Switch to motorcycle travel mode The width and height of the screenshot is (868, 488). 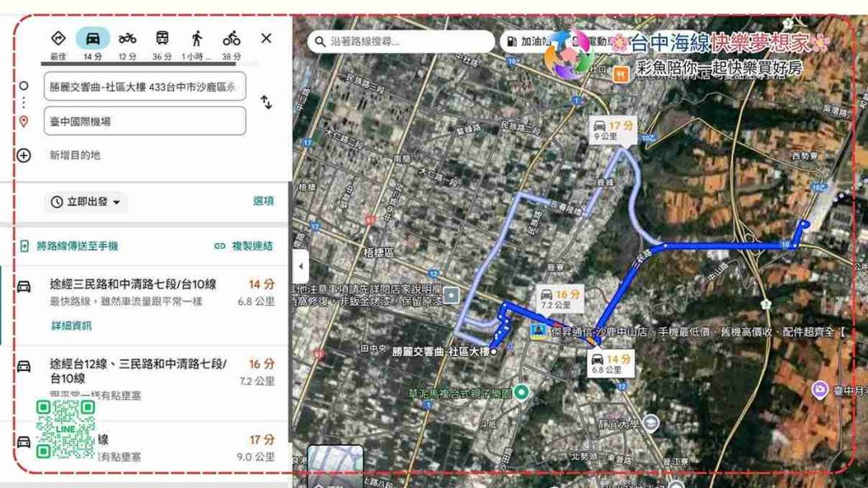(128, 39)
